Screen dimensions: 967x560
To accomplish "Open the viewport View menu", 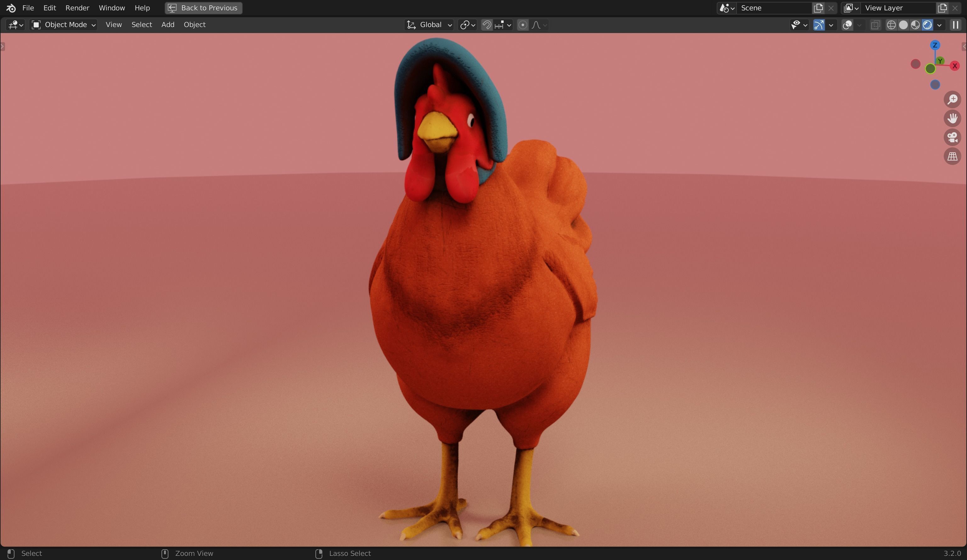I will pos(114,25).
